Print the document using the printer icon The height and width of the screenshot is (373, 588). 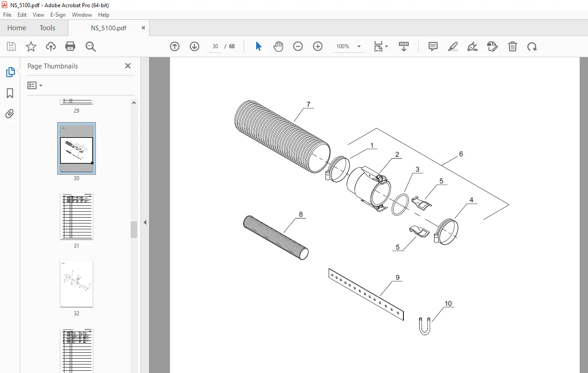click(70, 46)
